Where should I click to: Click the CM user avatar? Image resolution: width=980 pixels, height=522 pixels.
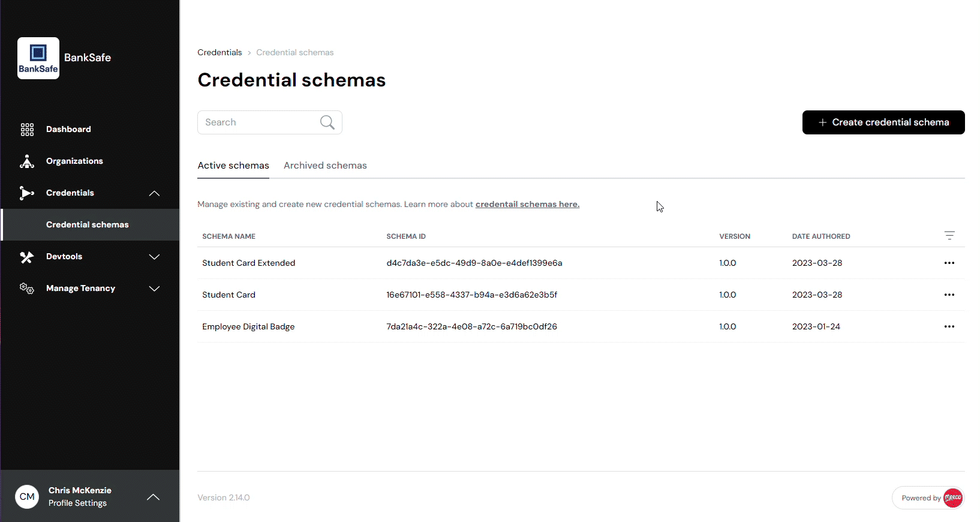point(27,497)
